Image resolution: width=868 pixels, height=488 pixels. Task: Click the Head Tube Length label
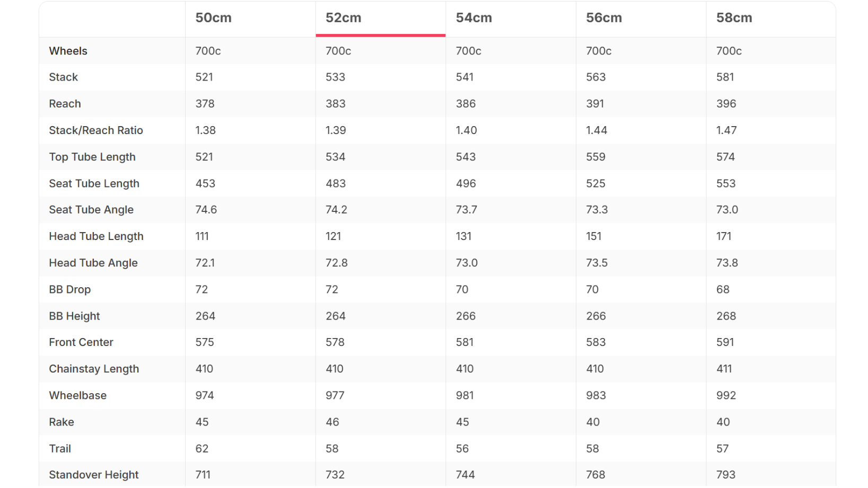pos(96,236)
